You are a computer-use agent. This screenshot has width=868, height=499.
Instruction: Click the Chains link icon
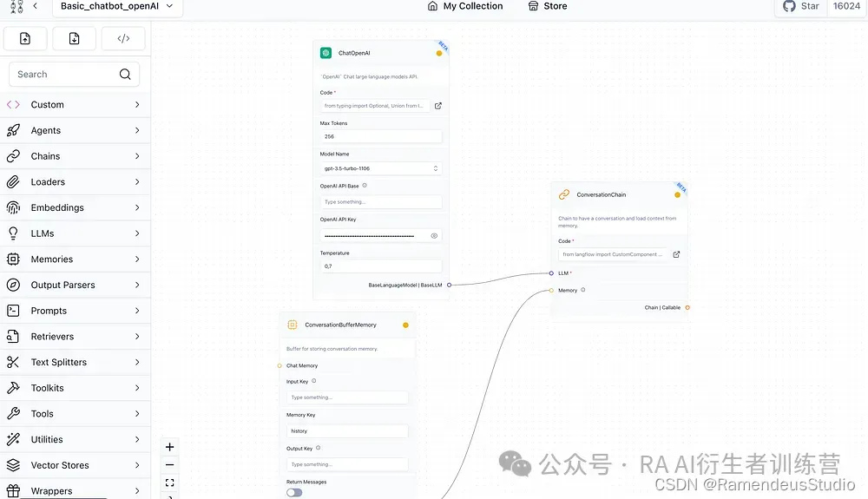(13, 156)
